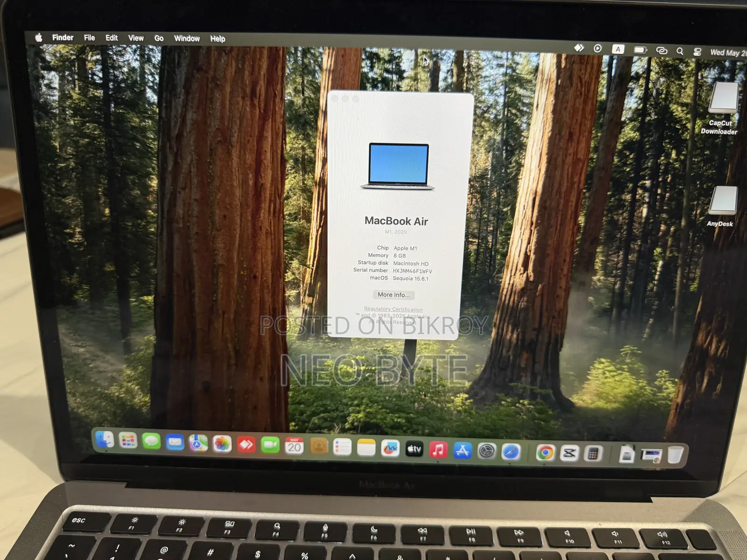Image resolution: width=747 pixels, height=560 pixels.
Task: Open Google Chrome from the Dock
Action: 545,453
